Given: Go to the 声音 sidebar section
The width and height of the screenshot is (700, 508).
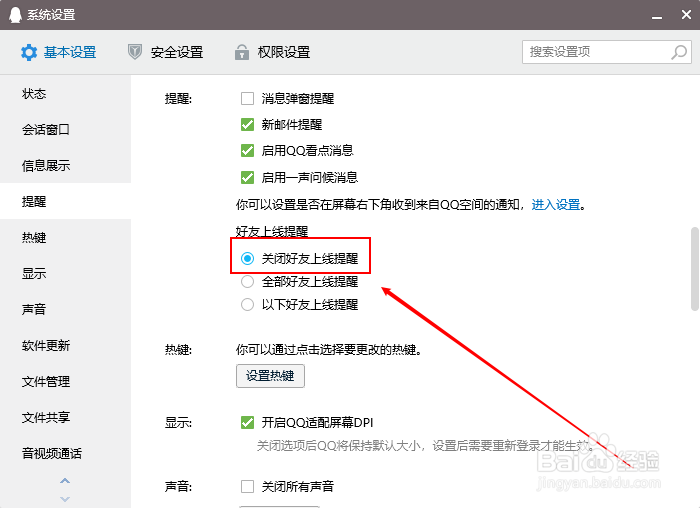Looking at the screenshot, I should (x=65, y=309).
